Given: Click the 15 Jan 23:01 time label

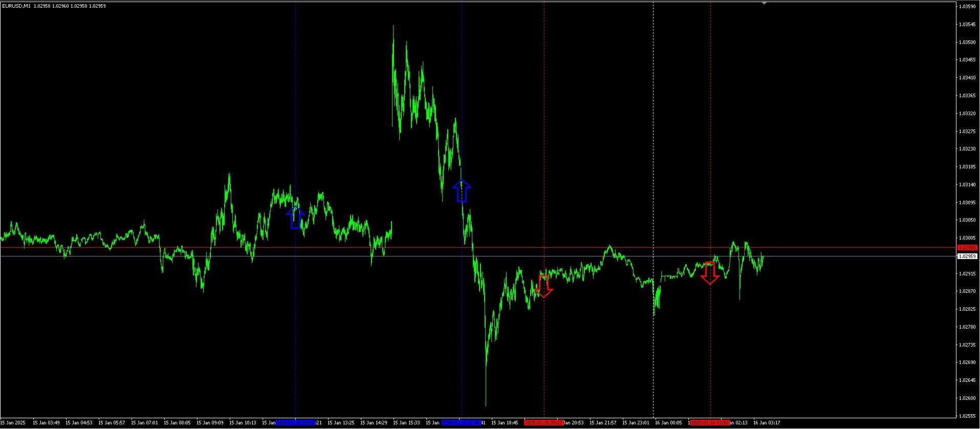Looking at the screenshot, I should [636, 423].
